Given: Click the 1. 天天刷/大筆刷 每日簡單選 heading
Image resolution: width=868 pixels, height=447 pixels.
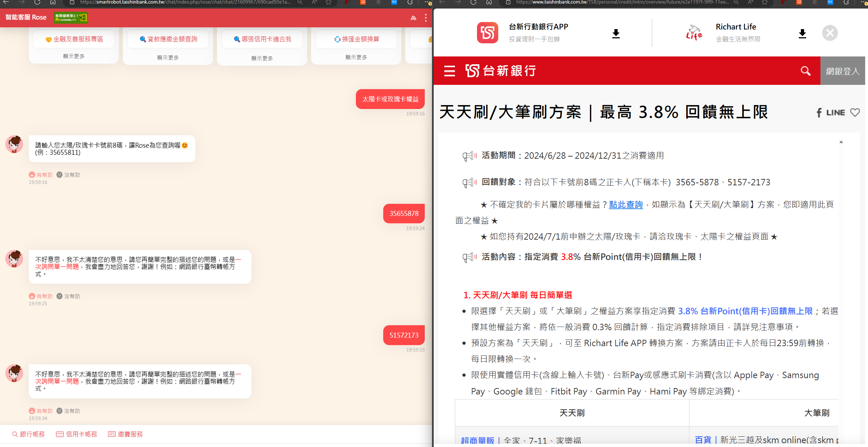Looking at the screenshot, I should point(517,295).
